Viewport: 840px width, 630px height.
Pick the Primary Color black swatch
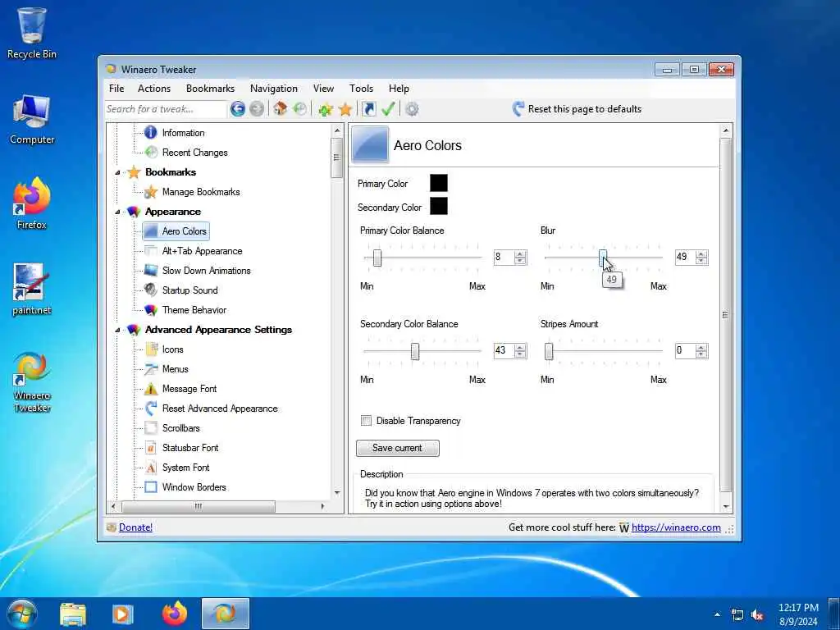pos(439,183)
